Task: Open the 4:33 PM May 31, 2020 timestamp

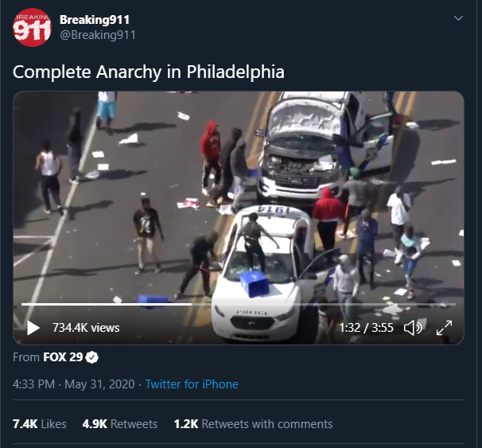Action: pos(74,384)
